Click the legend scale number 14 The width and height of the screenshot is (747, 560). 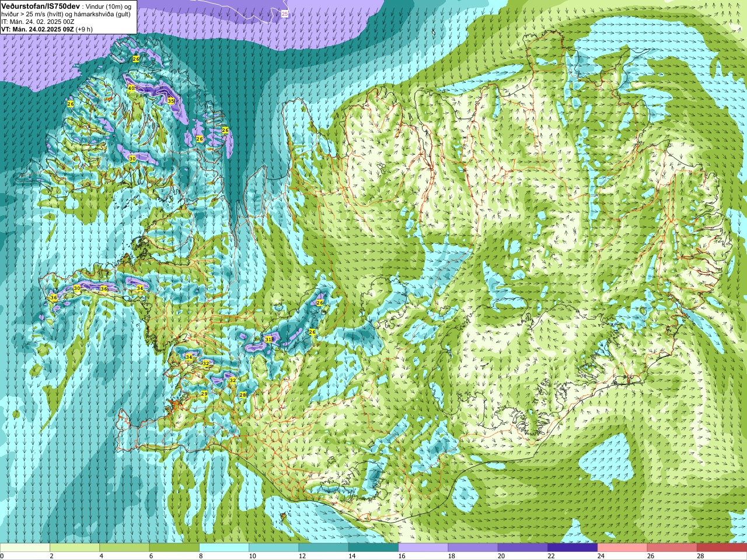(x=352, y=556)
